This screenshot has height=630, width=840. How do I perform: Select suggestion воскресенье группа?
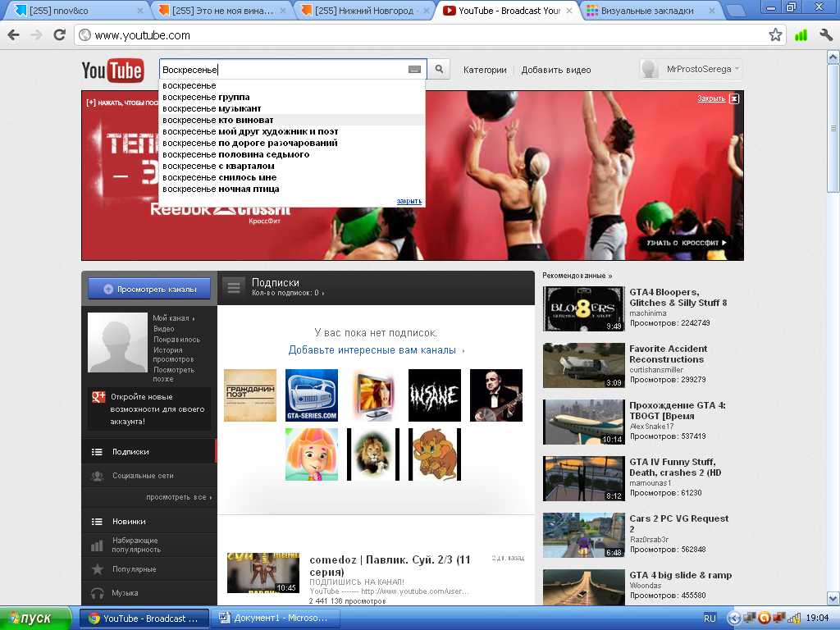coord(292,97)
